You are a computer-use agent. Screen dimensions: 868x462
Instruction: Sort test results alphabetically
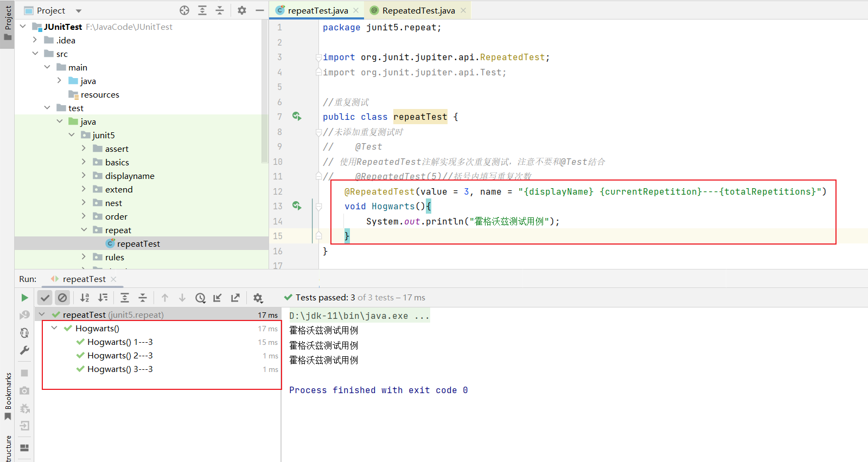tap(85, 298)
